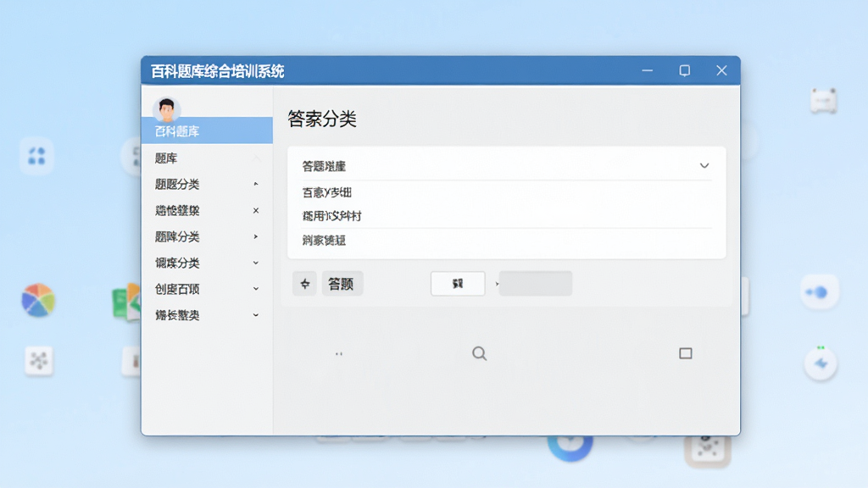
Task: Click the gray input field in the toolbar
Action: [536, 283]
